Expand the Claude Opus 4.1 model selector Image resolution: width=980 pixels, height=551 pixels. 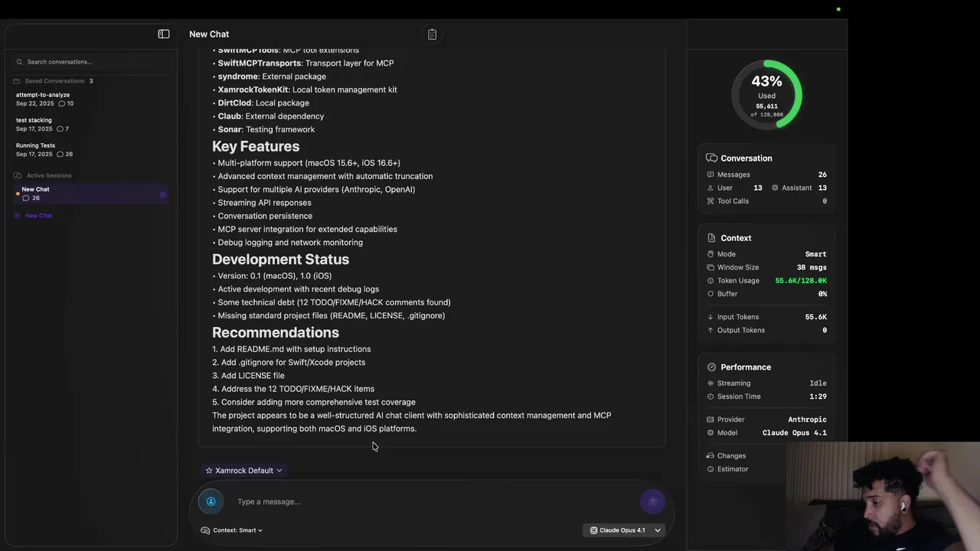pos(626,530)
